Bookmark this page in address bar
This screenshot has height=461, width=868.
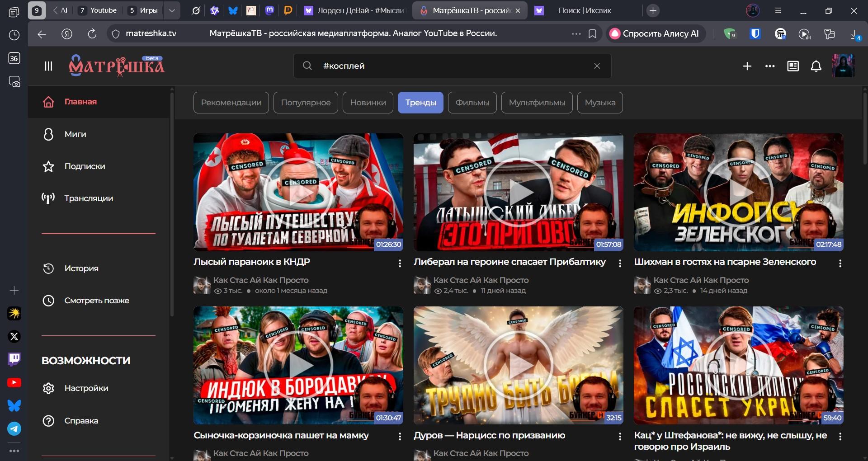pyautogui.click(x=592, y=34)
